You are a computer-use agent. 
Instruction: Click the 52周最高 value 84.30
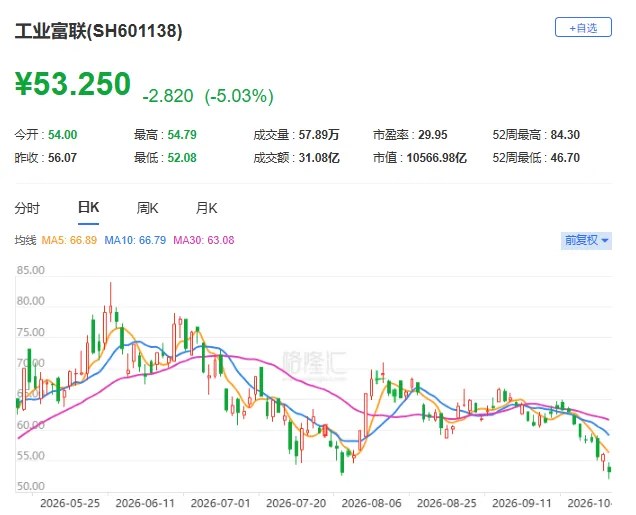565,135
